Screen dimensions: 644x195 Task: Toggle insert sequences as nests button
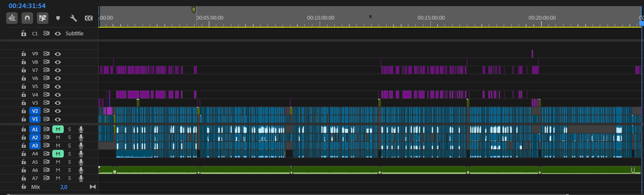pyautogui.click(x=12, y=18)
